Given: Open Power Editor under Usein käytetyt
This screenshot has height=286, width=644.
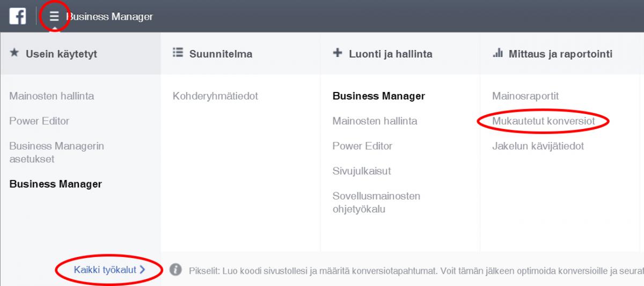Looking at the screenshot, I should 39,121.
